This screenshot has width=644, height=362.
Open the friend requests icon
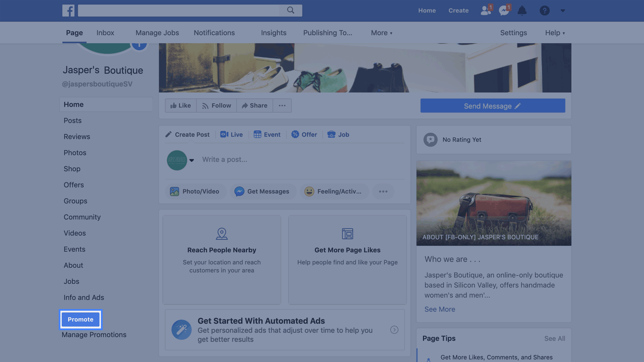pos(486,10)
